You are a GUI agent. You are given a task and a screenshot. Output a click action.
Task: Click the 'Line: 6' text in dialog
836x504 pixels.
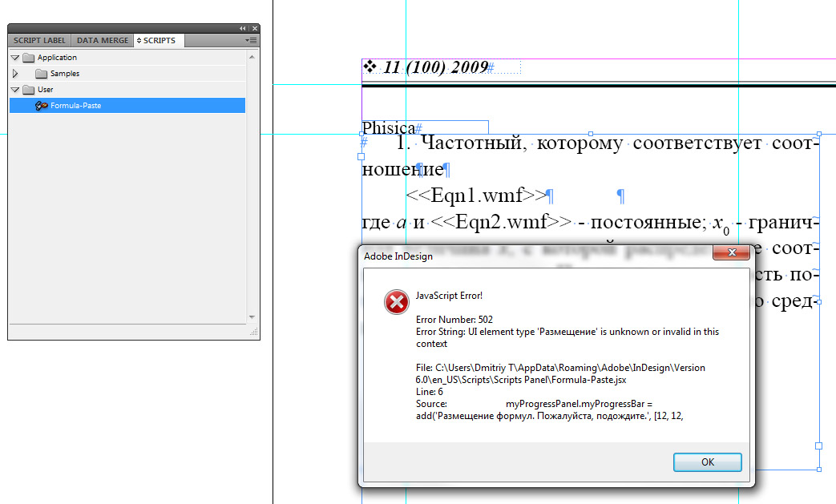click(429, 392)
